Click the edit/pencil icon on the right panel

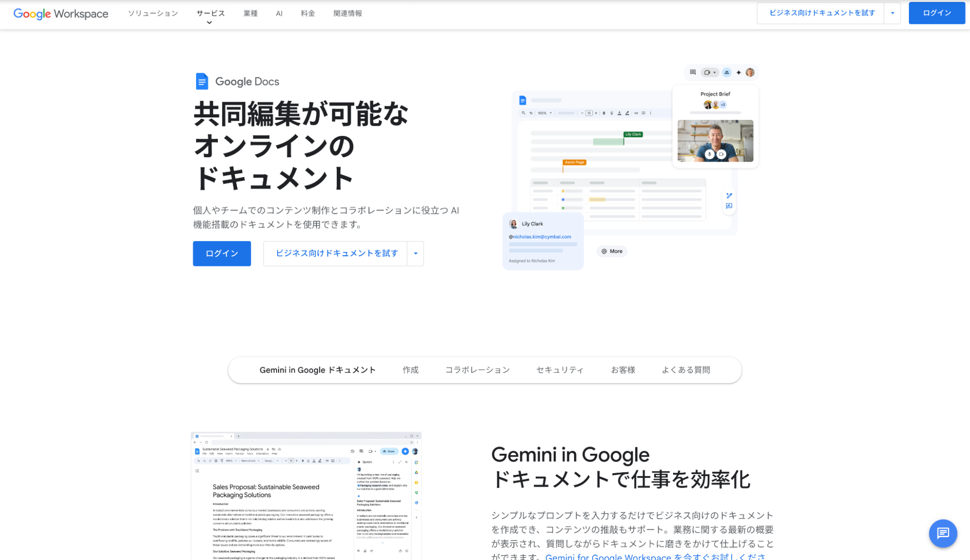pyautogui.click(x=729, y=196)
